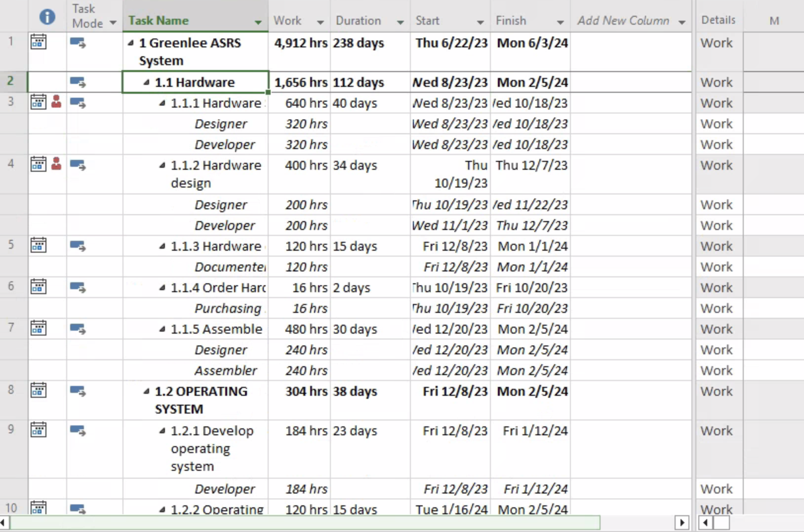Select the 4,912 hrs work cell
Viewport: 804px width, 532px height.
pos(299,52)
